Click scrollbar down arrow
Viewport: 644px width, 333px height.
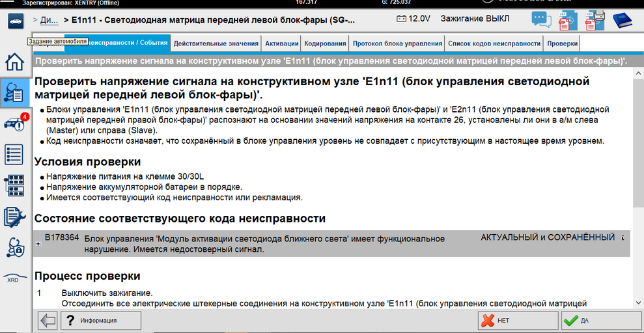(639, 304)
